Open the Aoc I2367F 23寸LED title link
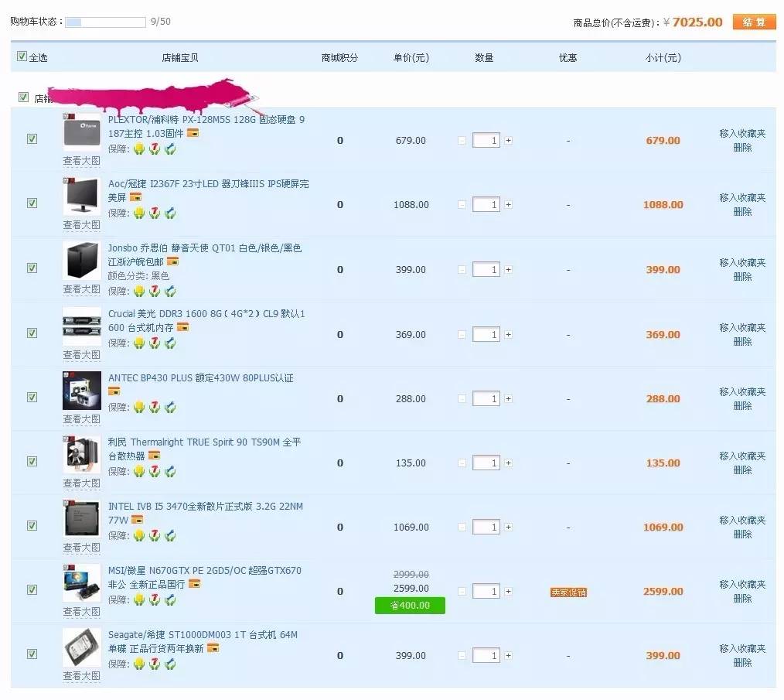Screen dimensions: 784x700 [x=208, y=190]
